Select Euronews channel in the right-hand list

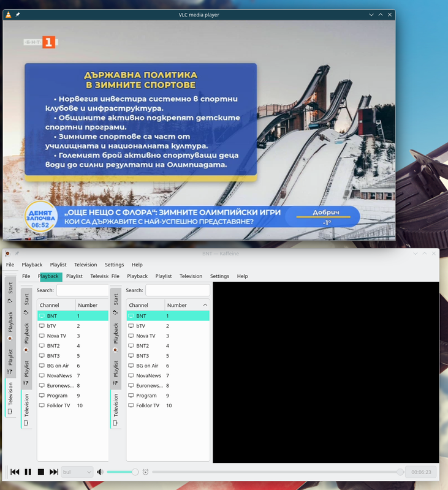point(168,386)
